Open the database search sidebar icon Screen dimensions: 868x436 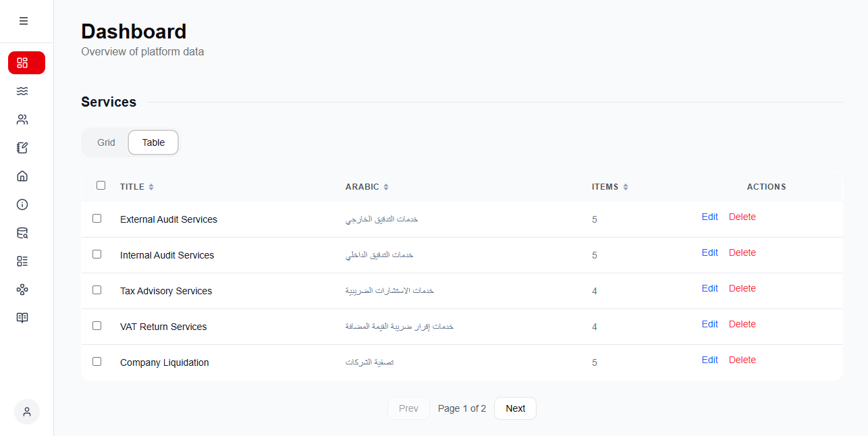point(22,233)
